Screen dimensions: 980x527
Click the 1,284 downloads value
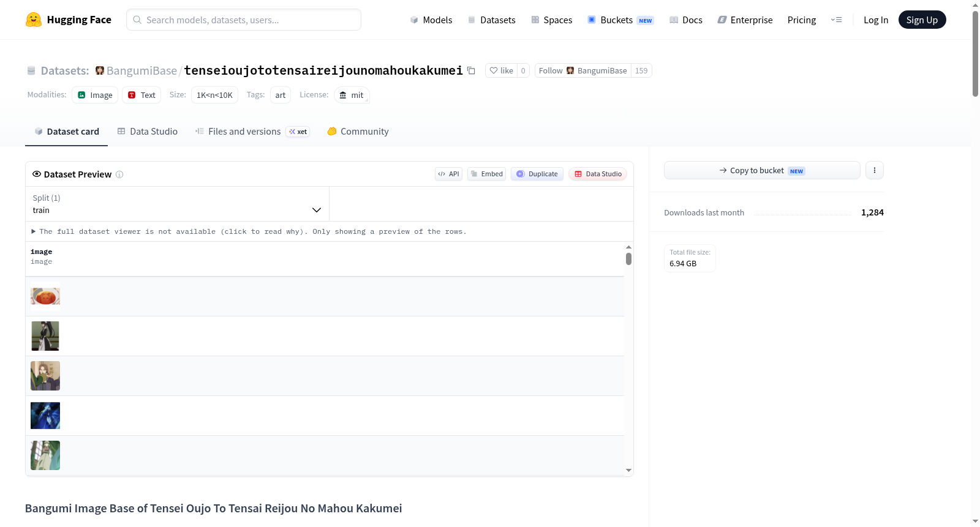point(872,212)
